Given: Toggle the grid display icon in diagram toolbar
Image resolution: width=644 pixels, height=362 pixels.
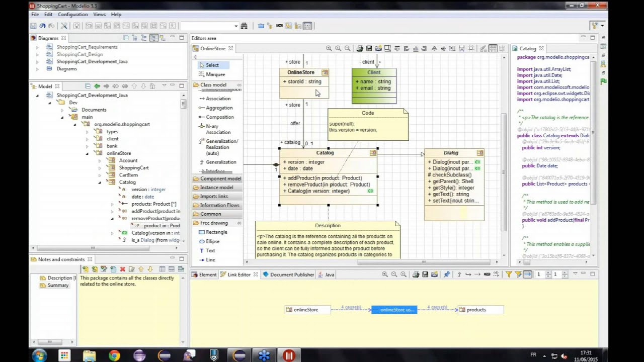Looking at the screenshot, I should tap(493, 49).
